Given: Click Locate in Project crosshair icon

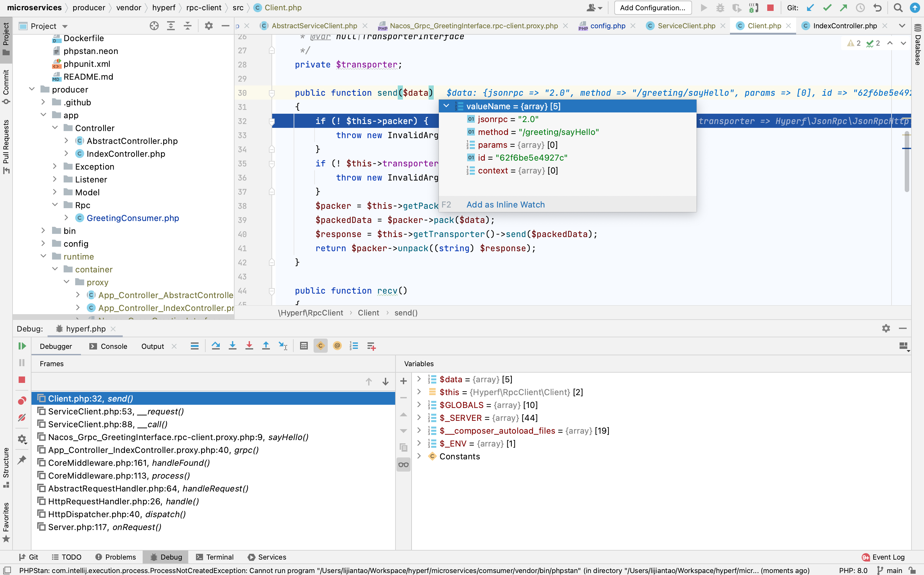Looking at the screenshot, I should pyautogui.click(x=154, y=26).
